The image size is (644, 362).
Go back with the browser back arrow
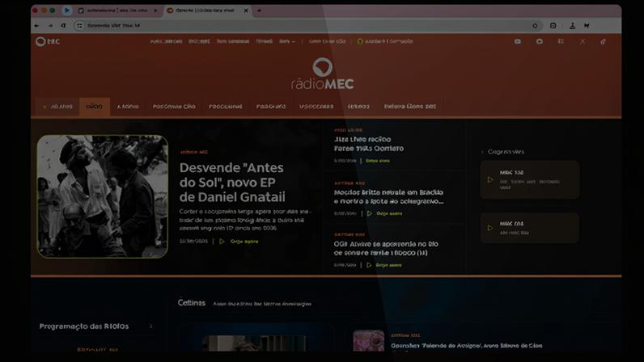point(36,25)
